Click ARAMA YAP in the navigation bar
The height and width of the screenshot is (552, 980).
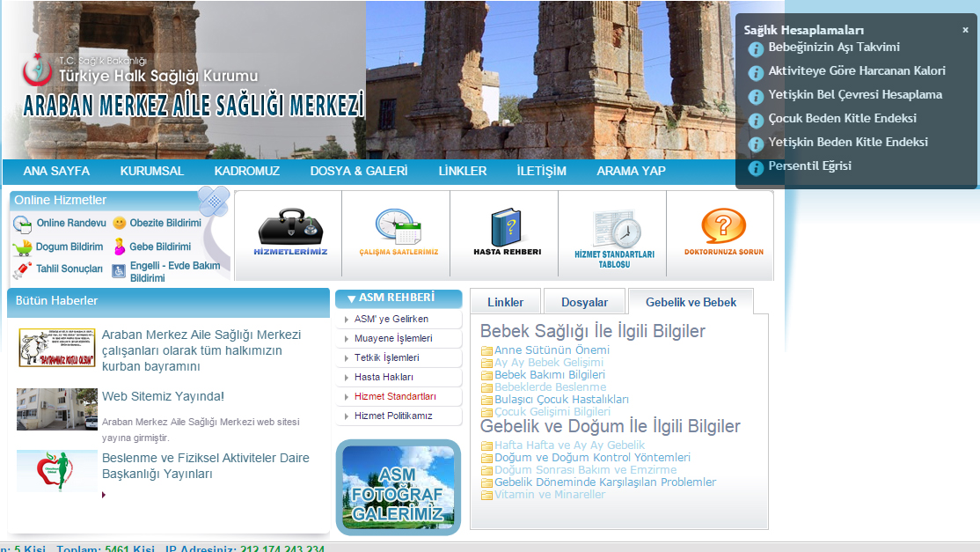[630, 171]
